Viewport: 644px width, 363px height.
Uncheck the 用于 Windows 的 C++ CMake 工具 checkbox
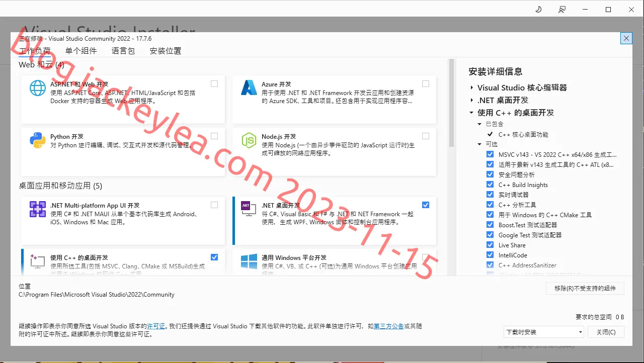(490, 215)
